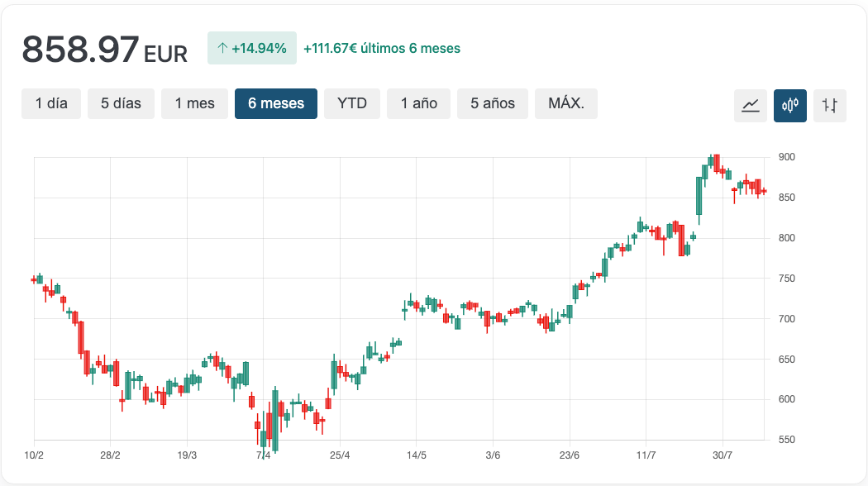Select the candlestick chart icon
The height and width of the screenshot is (486, 868).
click(x=790, y=105)
